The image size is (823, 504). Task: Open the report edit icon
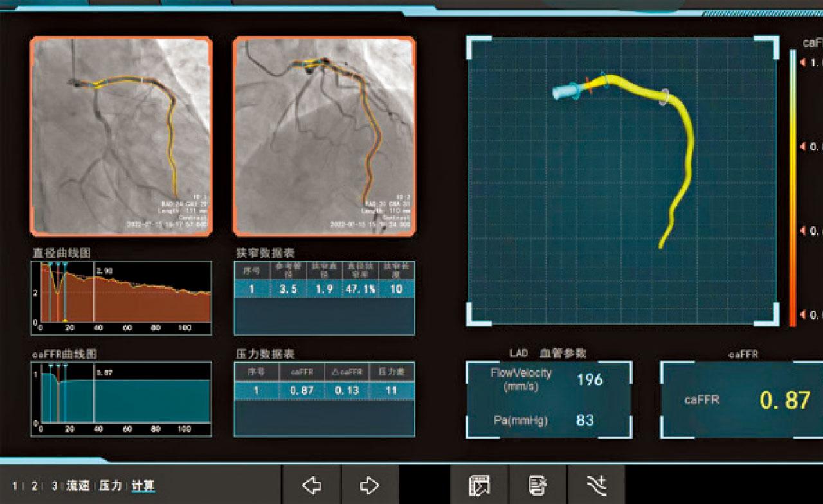[x=538, y=485]
